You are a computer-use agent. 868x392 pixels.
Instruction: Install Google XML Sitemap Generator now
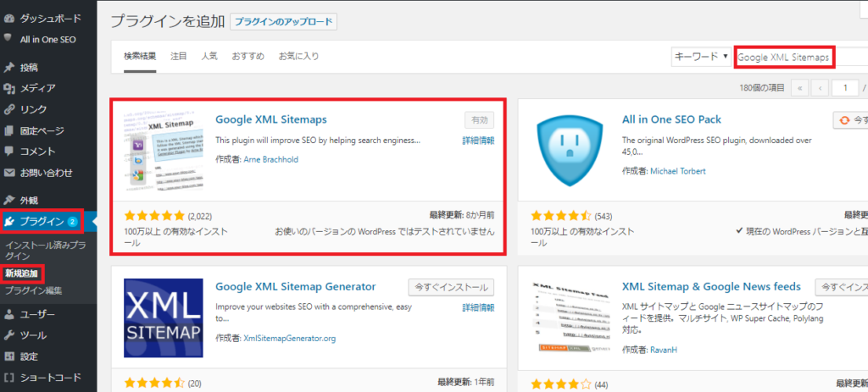pyautogui.click(x=451, y=287)
